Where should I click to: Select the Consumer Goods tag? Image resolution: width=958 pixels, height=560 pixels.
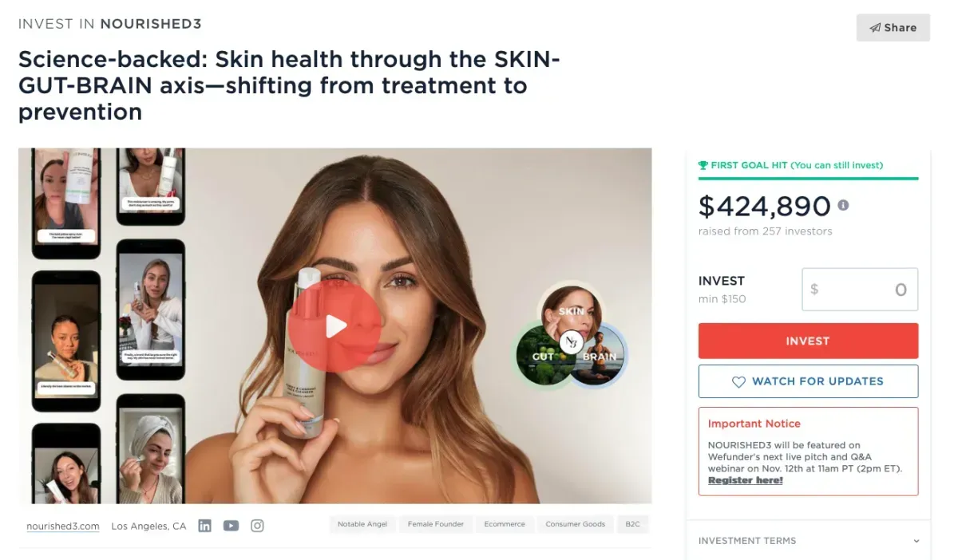tap(576, 524)
